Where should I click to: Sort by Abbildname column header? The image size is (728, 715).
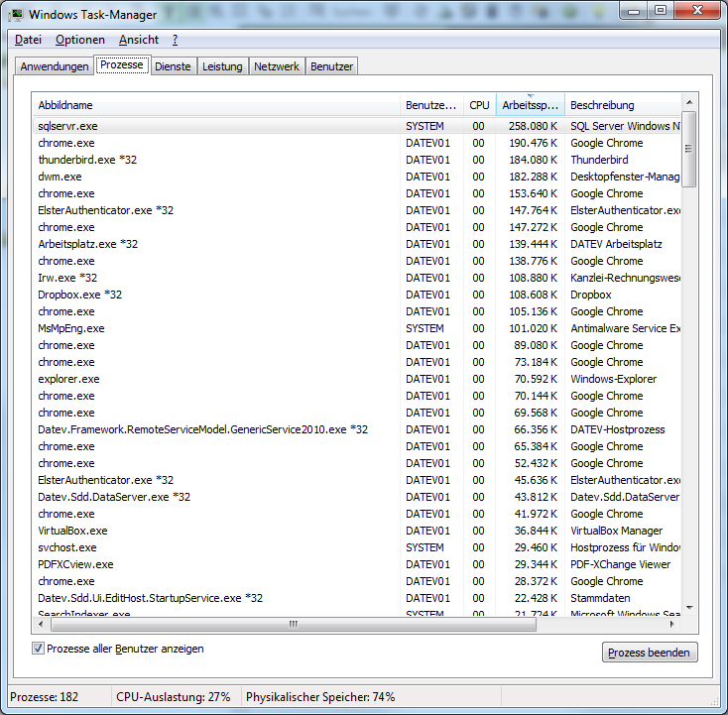coord(216,105)
